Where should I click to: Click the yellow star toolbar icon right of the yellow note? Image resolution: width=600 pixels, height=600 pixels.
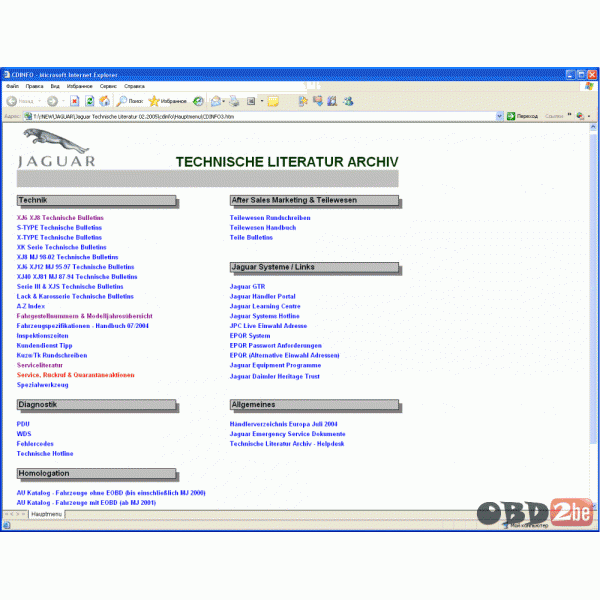click(303, 101)
